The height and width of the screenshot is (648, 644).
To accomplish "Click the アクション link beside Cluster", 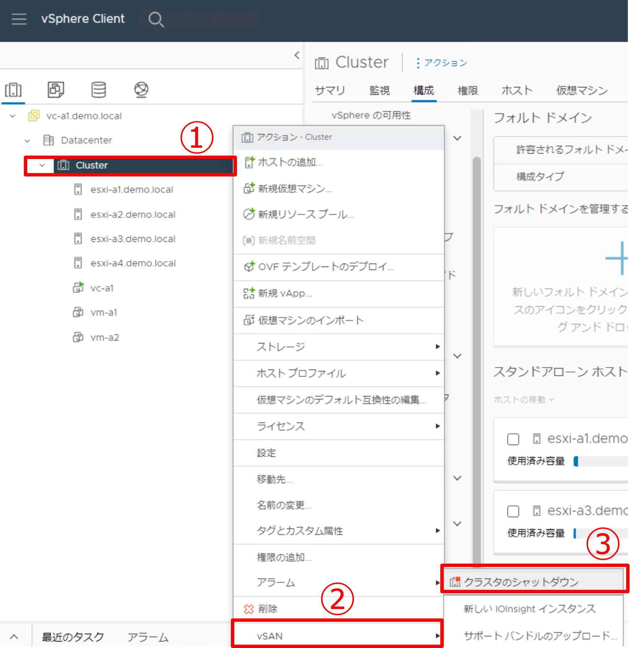I will click(x=442, y=63).
